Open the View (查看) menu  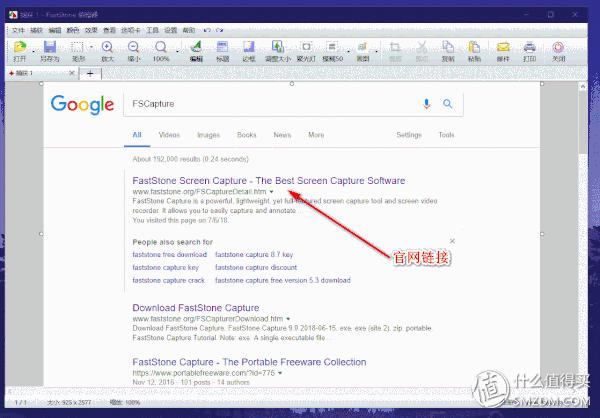pos(109,30)
